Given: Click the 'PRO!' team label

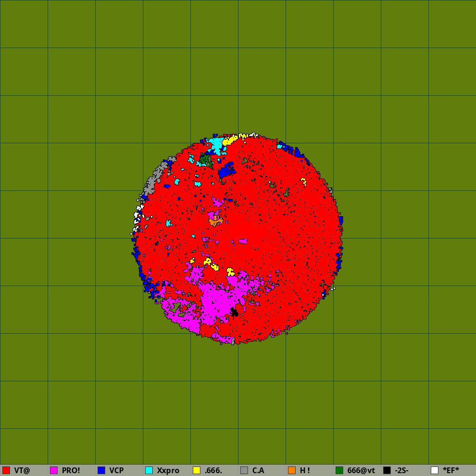Looking at the screenshot, I should [x=71, y=471].
